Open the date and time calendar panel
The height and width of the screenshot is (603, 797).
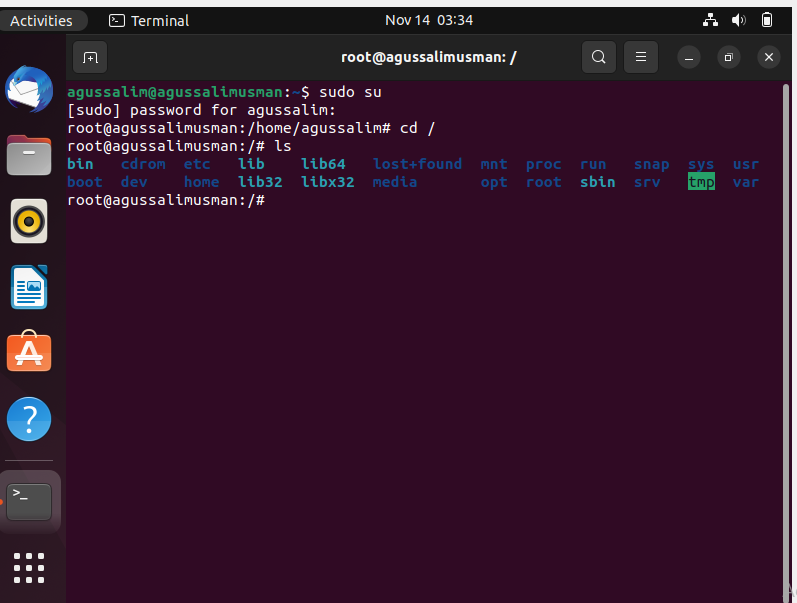pos(428,20)
